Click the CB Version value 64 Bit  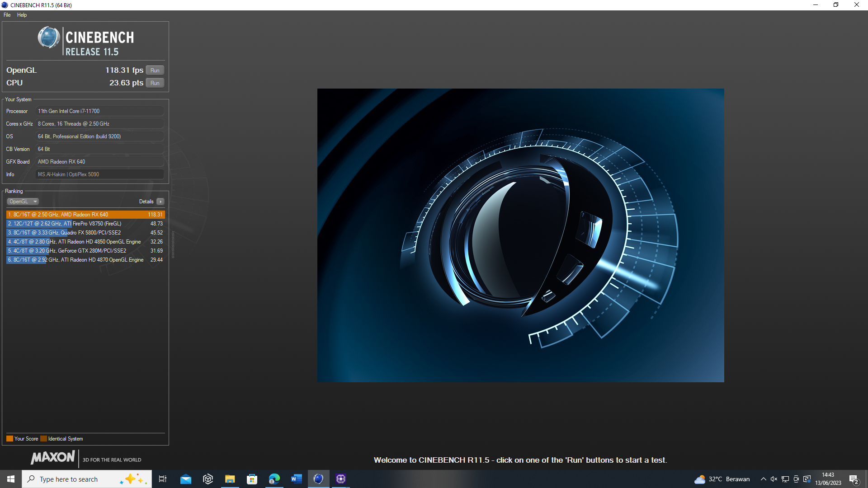[99, 149]
